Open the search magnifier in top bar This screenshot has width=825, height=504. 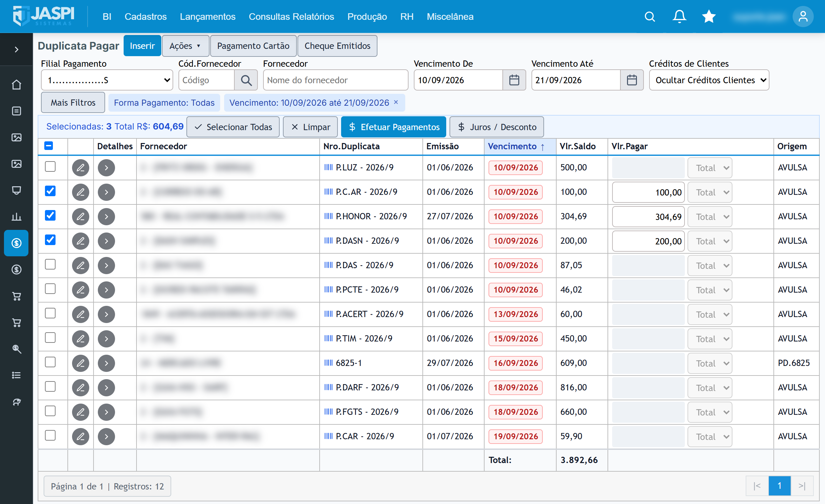pos(649,17)
